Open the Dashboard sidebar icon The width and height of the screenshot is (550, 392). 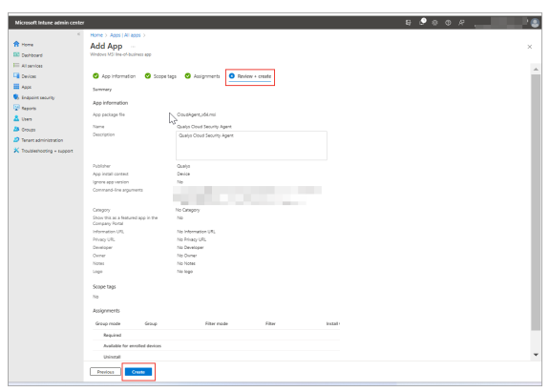(16, 54)
